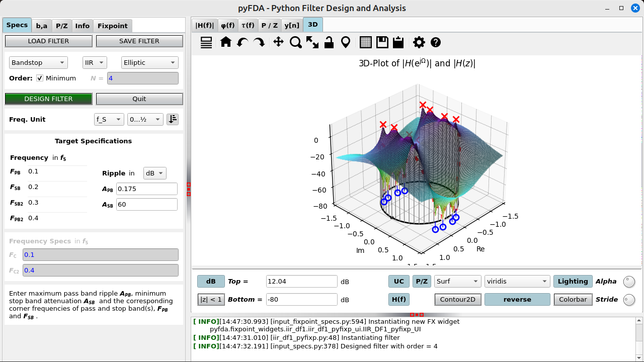Select the pan axes tool
This screenshot has width=644, height=362.
tap(278, 42)
